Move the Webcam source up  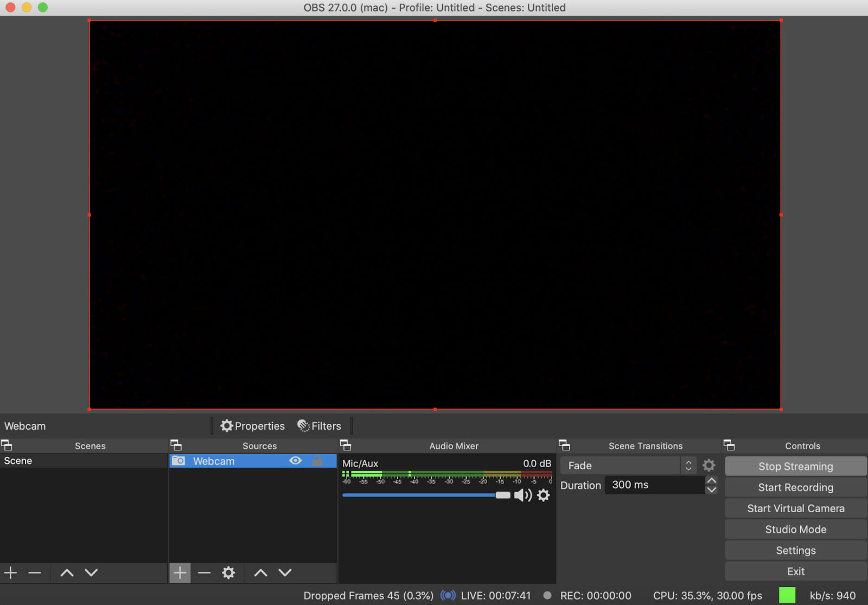tap(260, 572)
